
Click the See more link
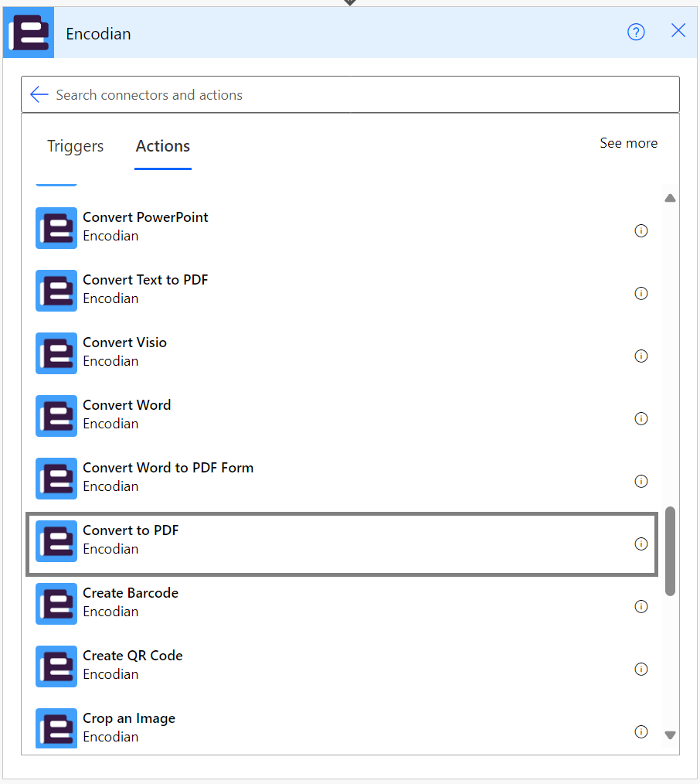629,143
